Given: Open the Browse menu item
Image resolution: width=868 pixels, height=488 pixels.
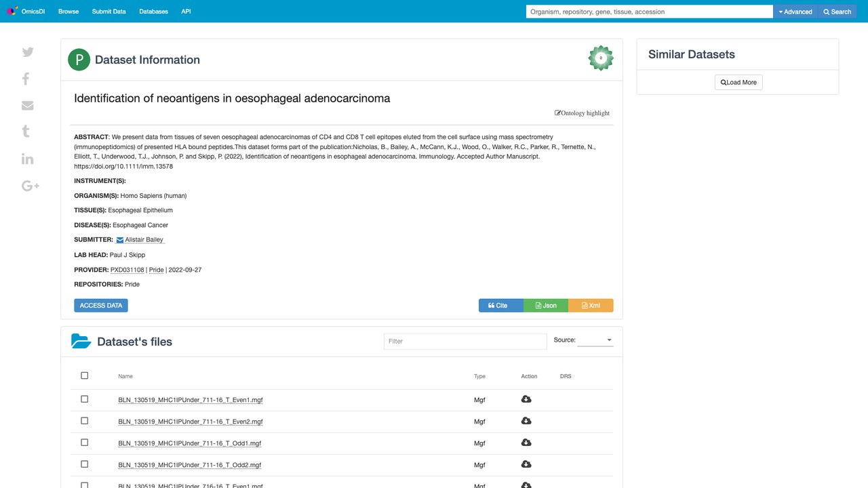Looking at the screenshot, I should coord(68,12).
